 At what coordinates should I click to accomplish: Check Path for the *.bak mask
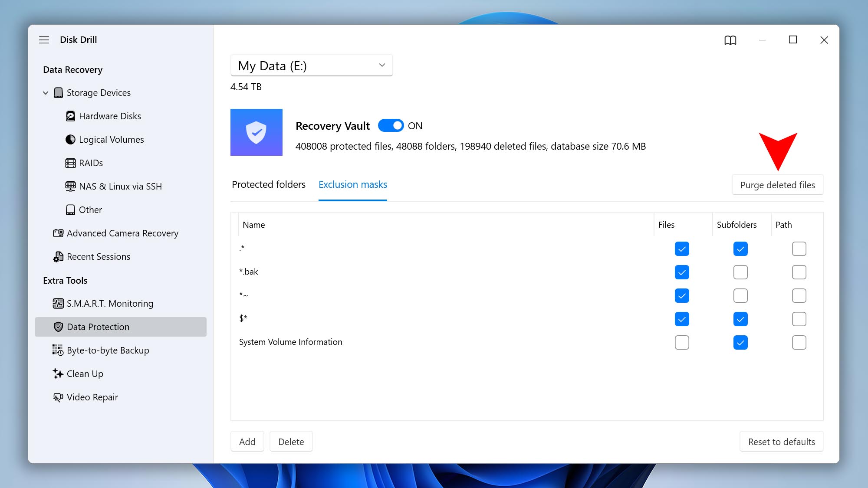tap(799, 272)
